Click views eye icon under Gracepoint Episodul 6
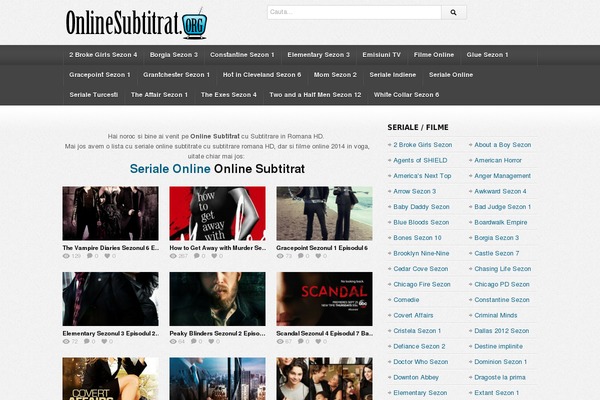Viewport: 600px width, 400px height. 280,256
